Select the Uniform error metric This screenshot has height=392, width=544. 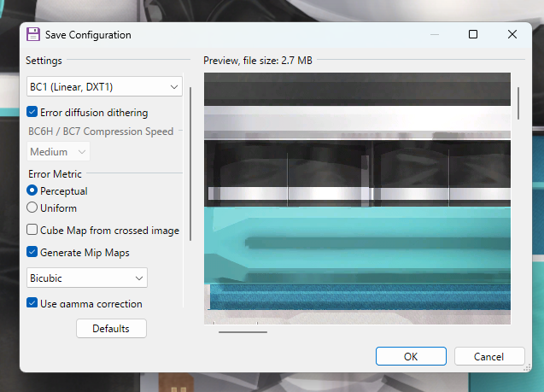pyautogui.click(x=32, y=208)
